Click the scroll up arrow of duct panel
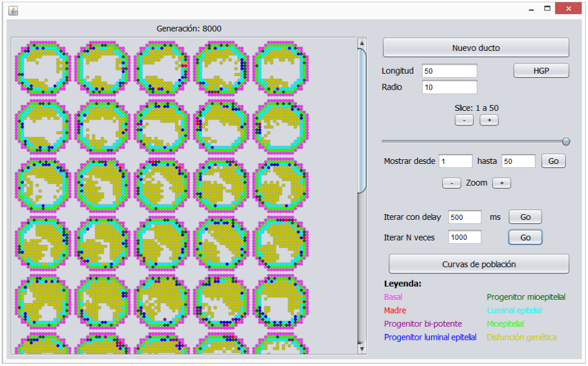Viewport: 588px width, 366px height. click(x=361, y=43)
